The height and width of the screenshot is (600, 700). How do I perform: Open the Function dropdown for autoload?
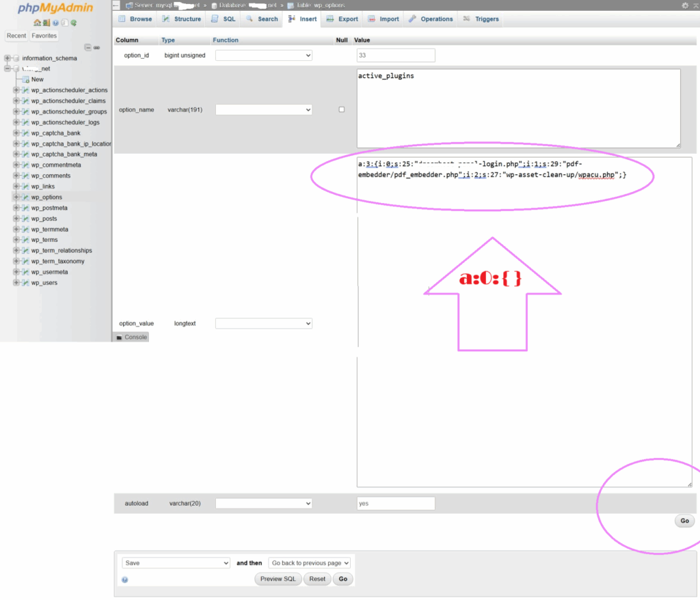click(x=263, y=504)
